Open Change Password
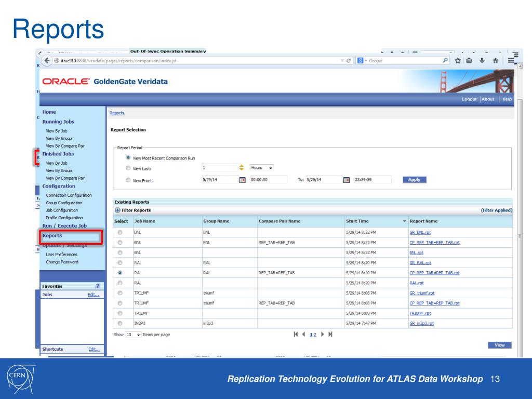This screenshot has height=399, width=532. click(62, 262)
